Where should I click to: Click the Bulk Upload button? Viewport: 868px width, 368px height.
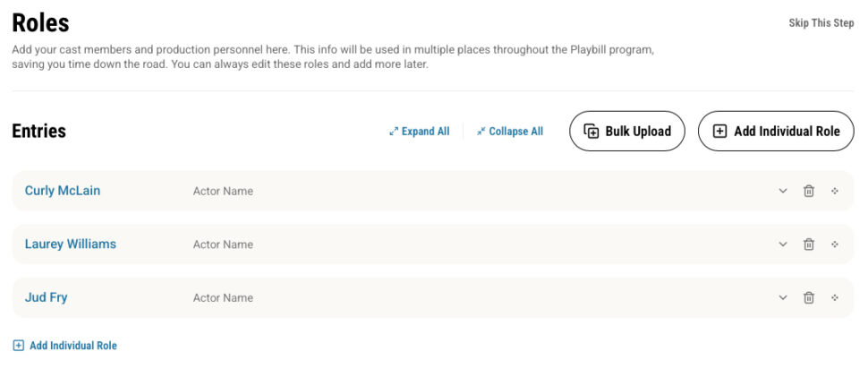click(627, 131)
